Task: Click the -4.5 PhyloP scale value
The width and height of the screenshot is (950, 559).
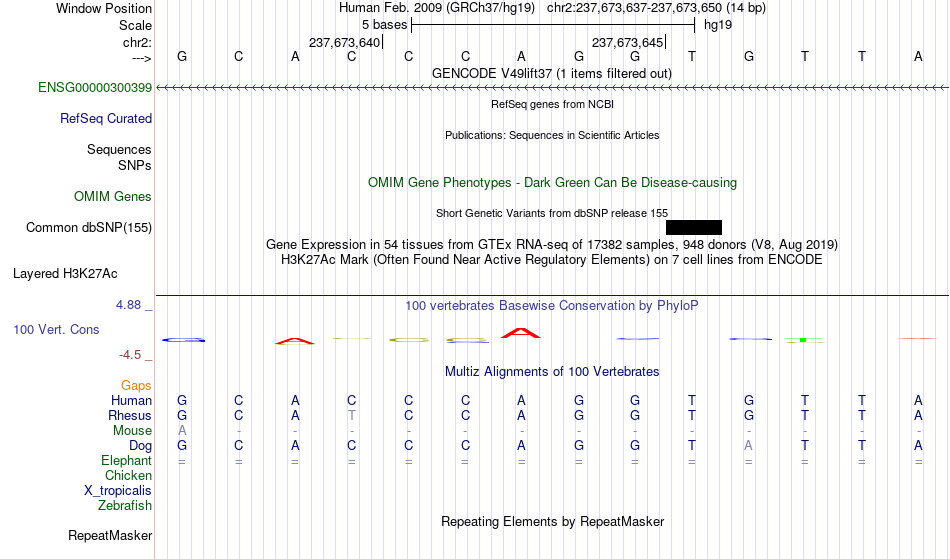Action: 130,354
